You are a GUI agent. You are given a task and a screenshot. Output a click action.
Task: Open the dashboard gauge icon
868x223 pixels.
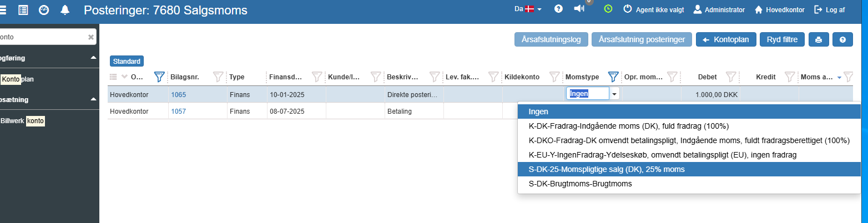[44, 10]
